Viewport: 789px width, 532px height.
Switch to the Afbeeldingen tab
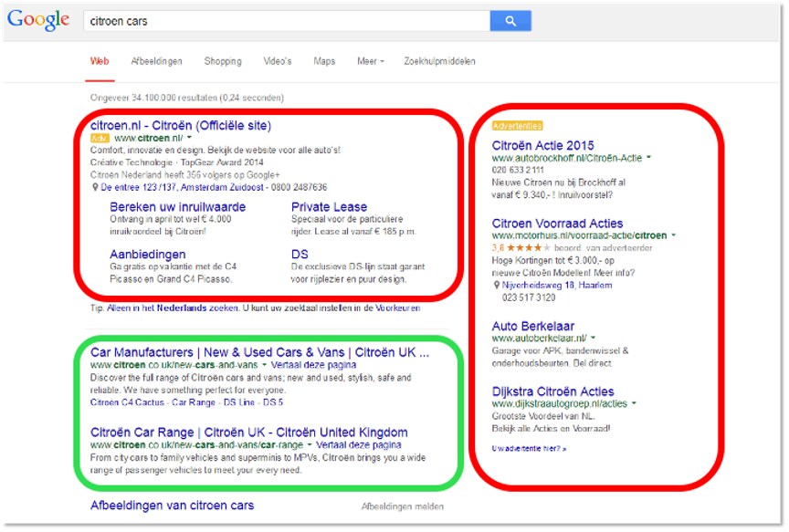coord(156,61)
